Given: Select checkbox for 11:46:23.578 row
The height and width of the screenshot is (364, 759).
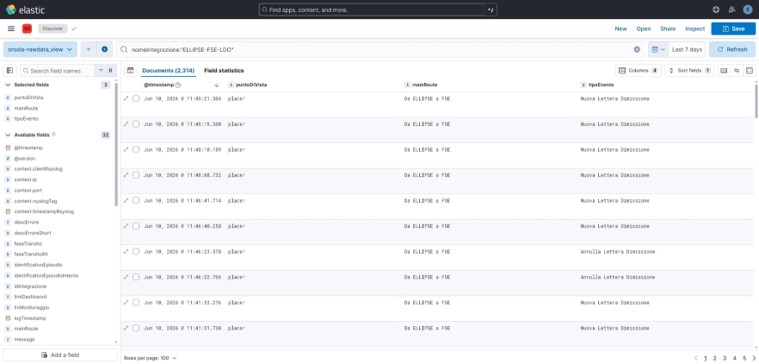Looking at the screenshot, I should [136, 251].
